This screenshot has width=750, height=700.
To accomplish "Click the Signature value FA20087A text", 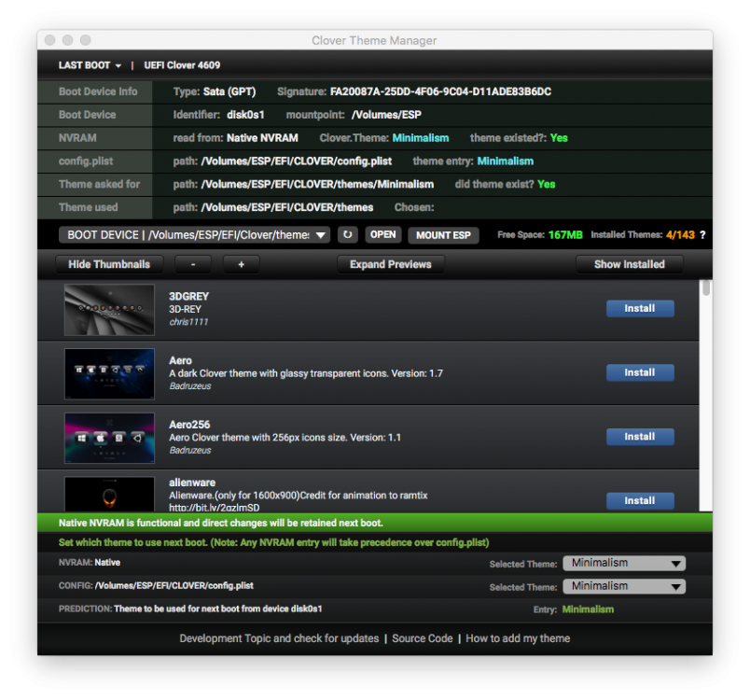I will point(440,91).
